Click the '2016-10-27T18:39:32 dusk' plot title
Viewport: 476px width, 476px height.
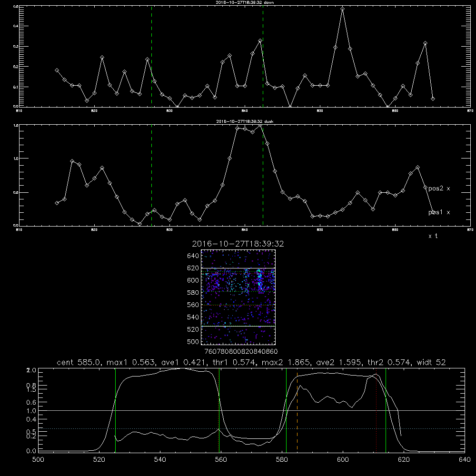point(245,121)
